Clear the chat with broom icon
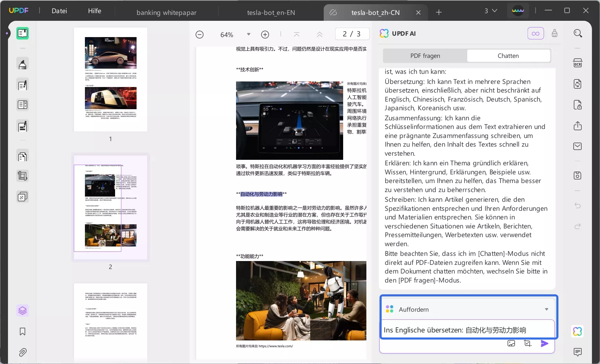Screen dimensions: 600x364 coord(555,33)
